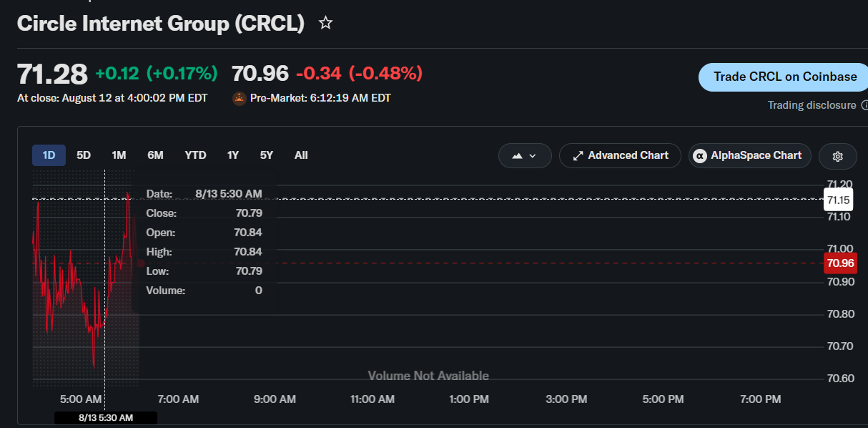Click the 5:00 PM axis label
Image resolution: width=868 pixels, height=428 pixels.
[664, 399]
